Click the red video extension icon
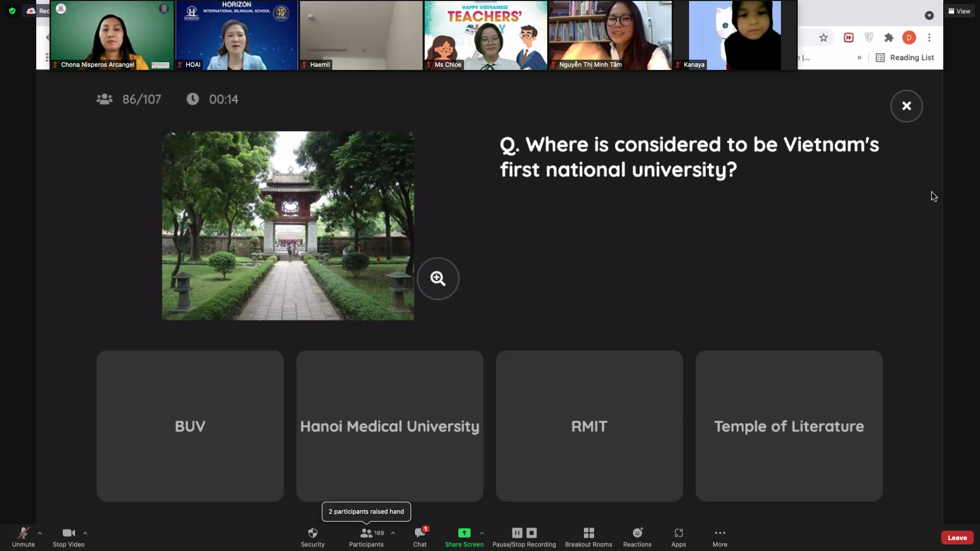980x551 pixels. tap(849, 37)
